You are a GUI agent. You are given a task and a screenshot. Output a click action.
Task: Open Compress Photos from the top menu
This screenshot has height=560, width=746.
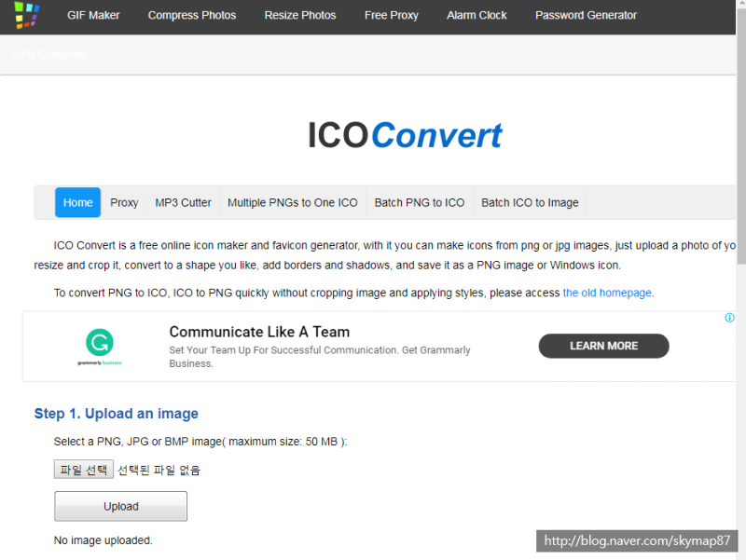tap(191, 15)
